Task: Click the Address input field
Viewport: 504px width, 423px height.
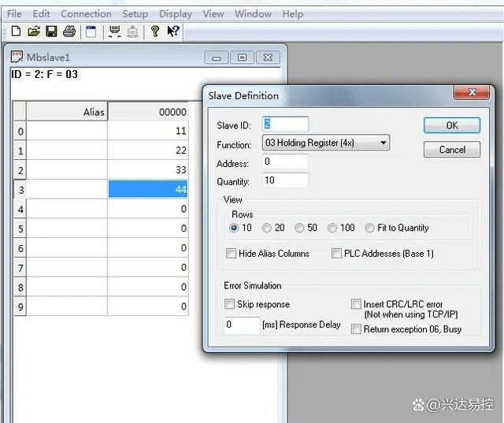Action: coord(285,161)
